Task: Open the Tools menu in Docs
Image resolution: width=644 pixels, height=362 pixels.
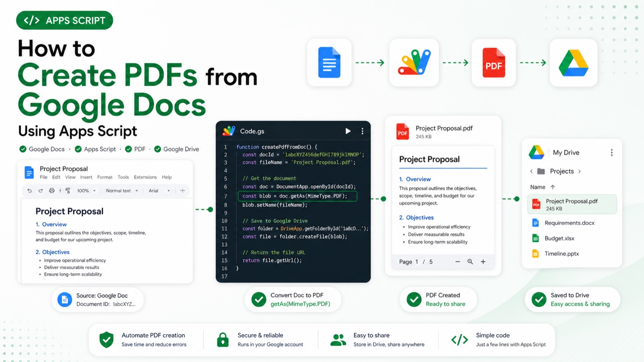Action: [x=123, y=177]
